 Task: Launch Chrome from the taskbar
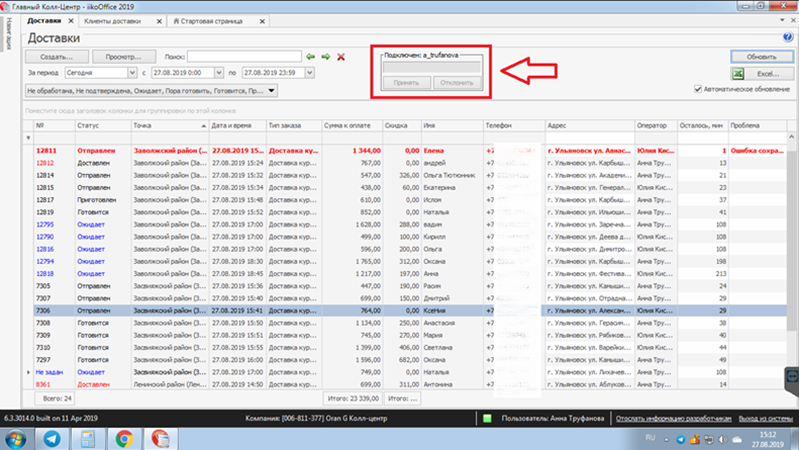coord(124,437)
